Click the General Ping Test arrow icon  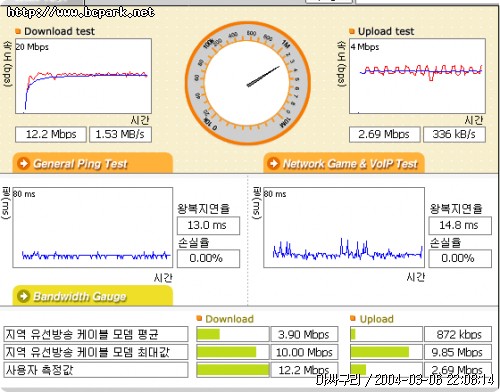point(24,163)
